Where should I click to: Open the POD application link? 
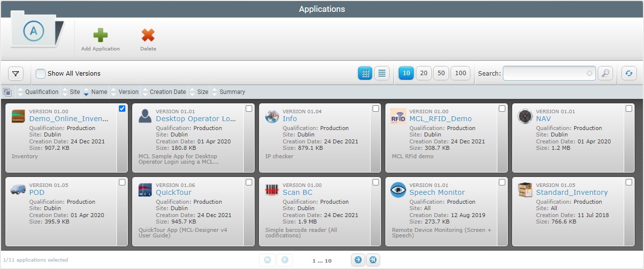point(37,192)
